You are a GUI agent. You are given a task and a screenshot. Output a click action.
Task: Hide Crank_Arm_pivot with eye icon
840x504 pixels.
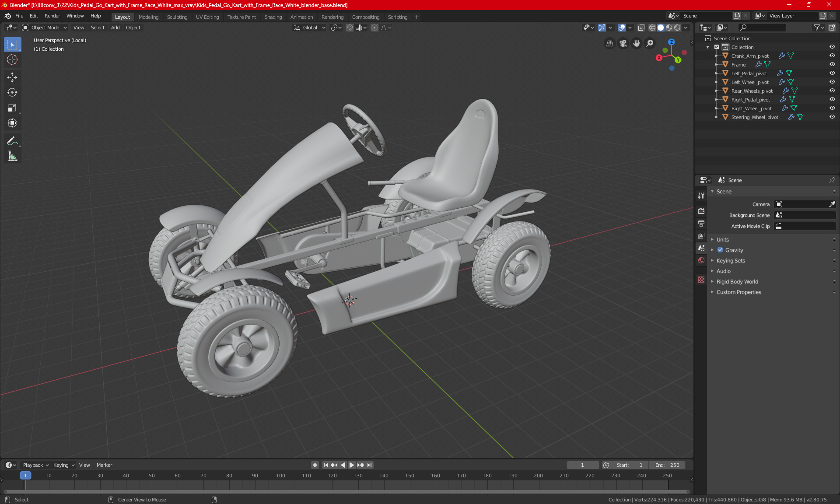[832, 56]
